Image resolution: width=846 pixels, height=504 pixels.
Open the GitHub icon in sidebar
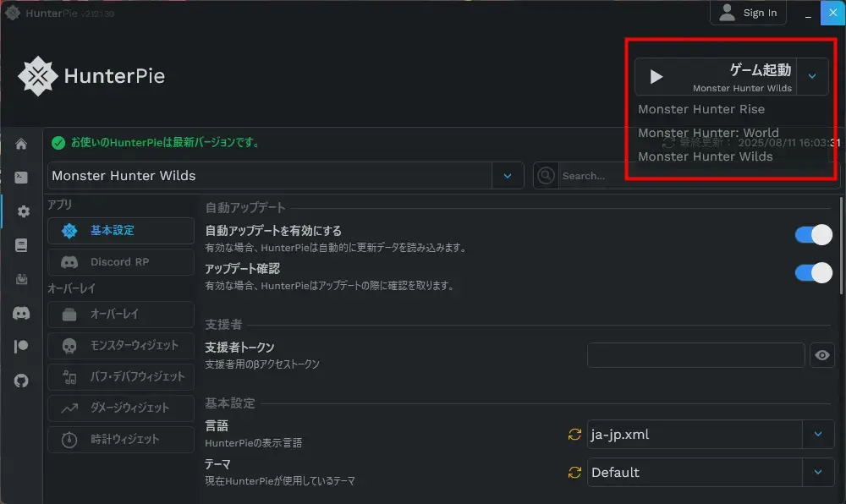pyautogui.click(x=21, y=381)
